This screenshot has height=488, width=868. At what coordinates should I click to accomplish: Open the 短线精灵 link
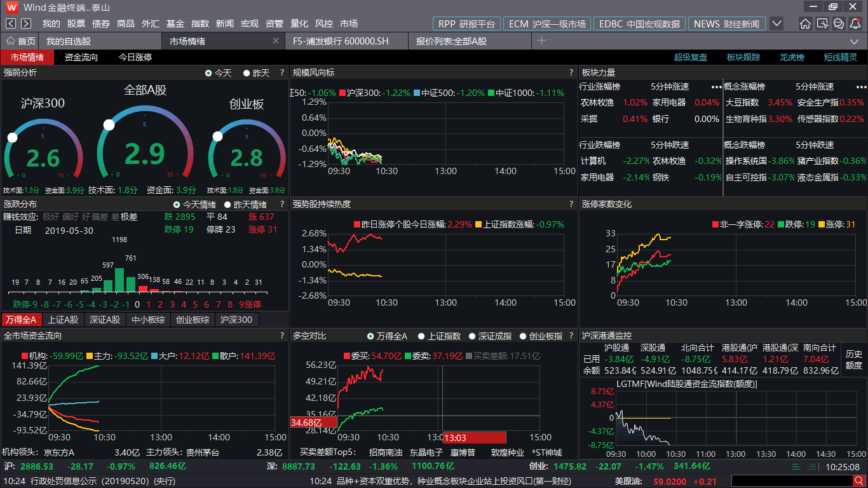coord(840,57)
